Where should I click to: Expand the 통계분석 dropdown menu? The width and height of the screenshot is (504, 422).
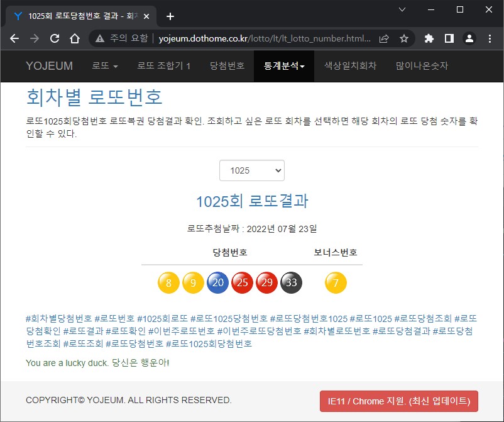pyautogui.click(x=284, y=66)
